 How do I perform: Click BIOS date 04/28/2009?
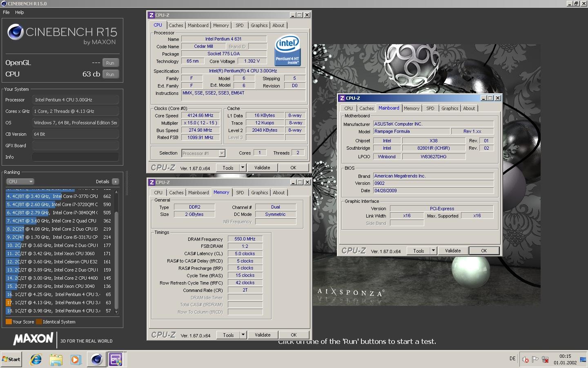click(x=433, y=191)
